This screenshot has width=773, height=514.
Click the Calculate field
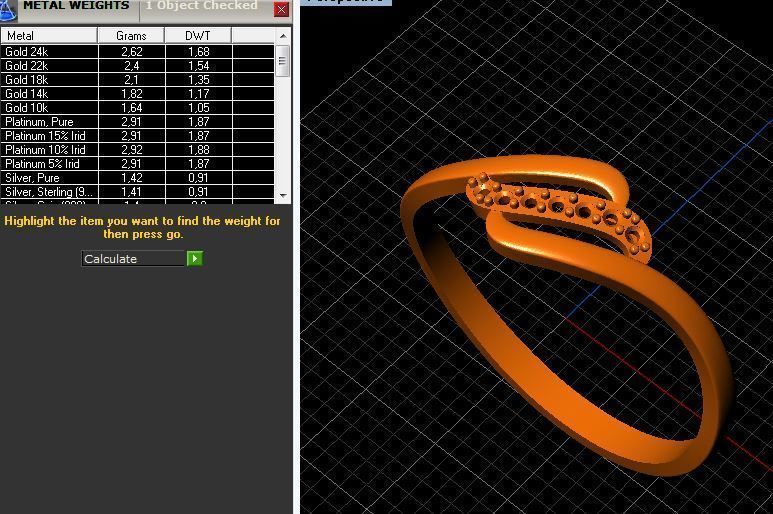[133, 259]
